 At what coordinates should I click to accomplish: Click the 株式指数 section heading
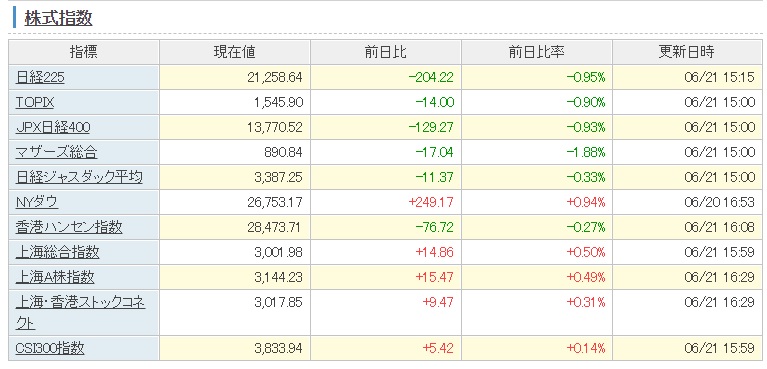(58, 18)
